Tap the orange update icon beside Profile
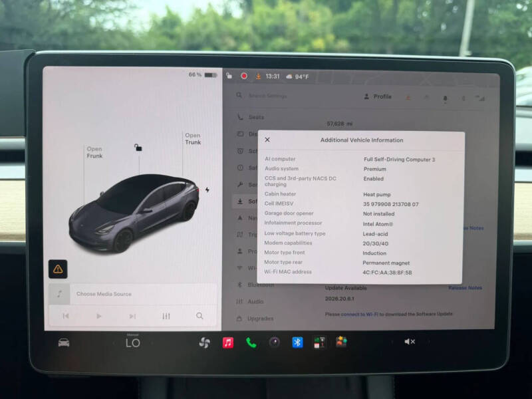The image size is (532, 399). pyautogui.click(x=408, y=98)
